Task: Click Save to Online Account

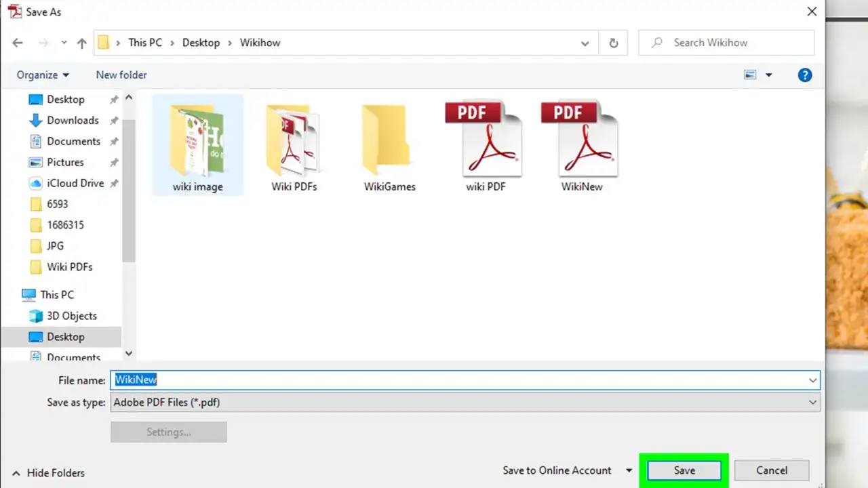Action: [x=557, y=470]
